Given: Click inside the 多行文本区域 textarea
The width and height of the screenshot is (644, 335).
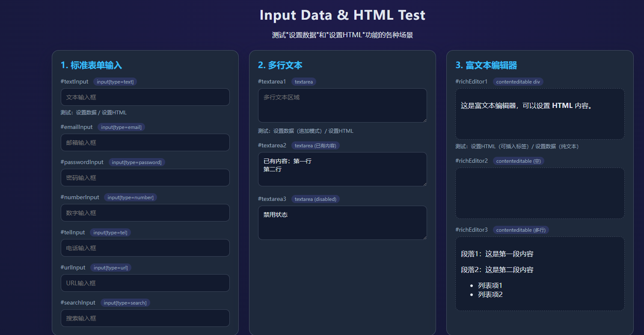Looking at the screenshot, I should [x=342, y=105].
